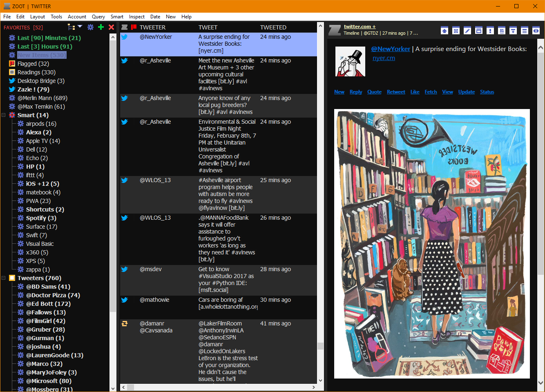Viewport: 545px width, 392px height.
Task: Click the pencil edit icon in detail toolbar
Action: (x=467, y=31)
